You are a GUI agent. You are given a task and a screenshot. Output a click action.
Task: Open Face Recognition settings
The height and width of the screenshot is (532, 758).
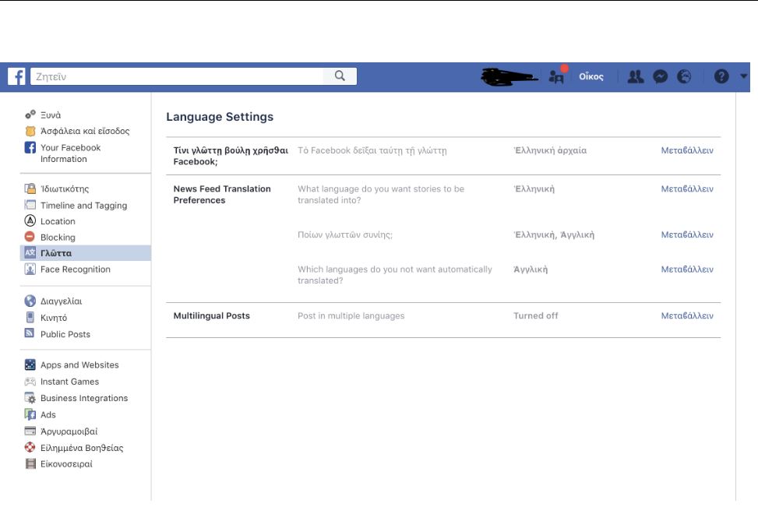click(x=75, y=270)
